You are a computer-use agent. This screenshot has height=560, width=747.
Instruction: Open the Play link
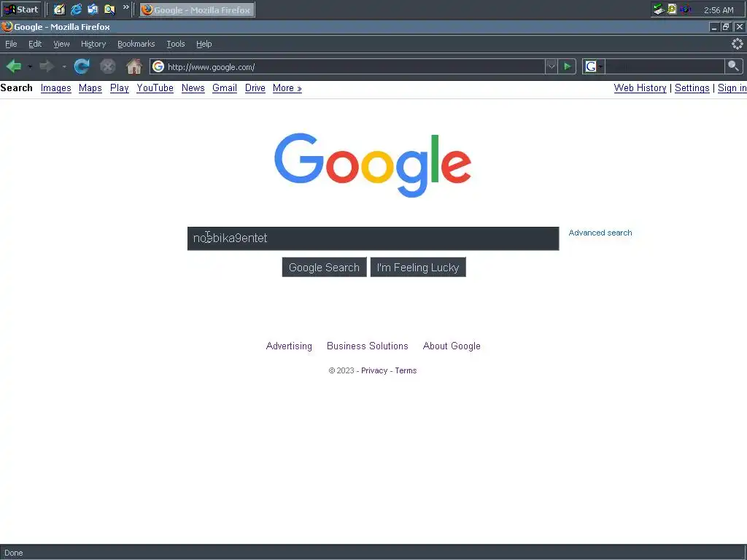tap(119, 88)
